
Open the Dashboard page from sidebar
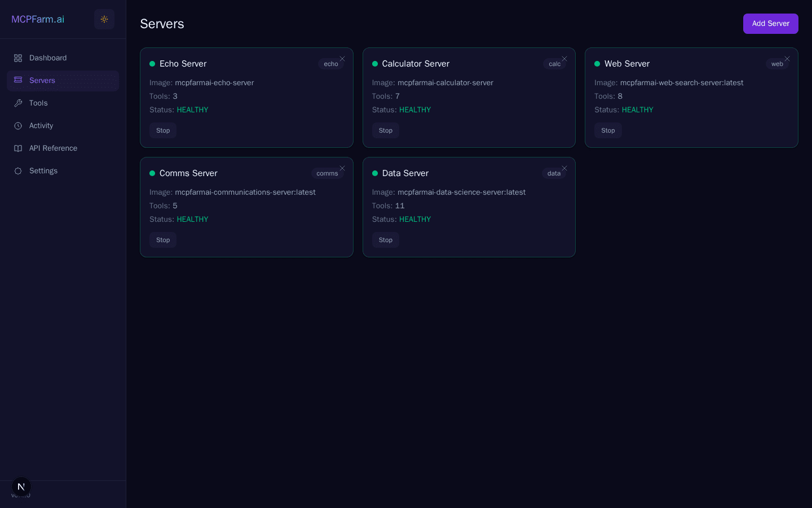48,58
